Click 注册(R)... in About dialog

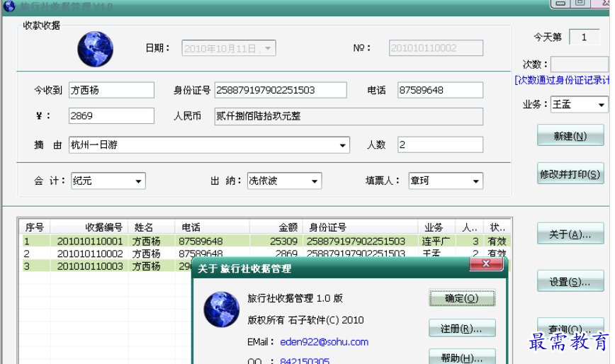pyautogui.click(x=462, y=329)
